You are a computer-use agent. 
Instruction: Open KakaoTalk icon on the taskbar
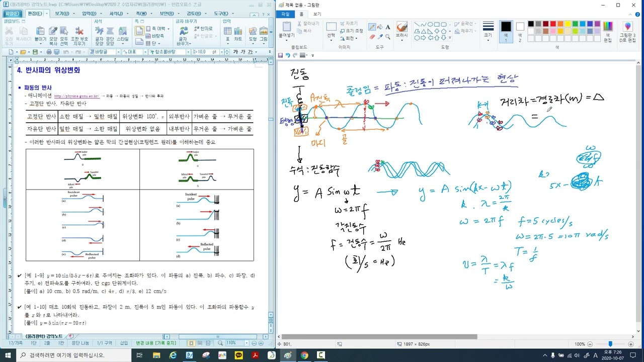tap(238, 355)
